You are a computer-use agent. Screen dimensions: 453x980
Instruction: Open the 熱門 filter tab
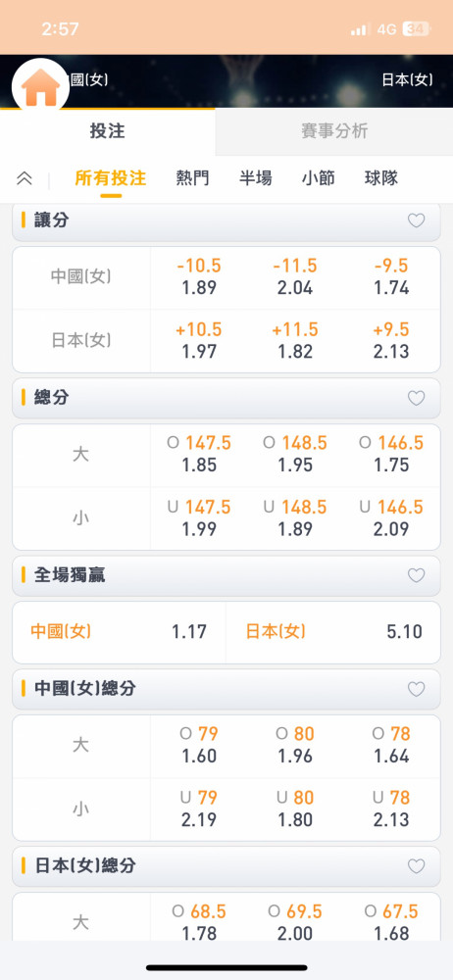click(193, 178)
